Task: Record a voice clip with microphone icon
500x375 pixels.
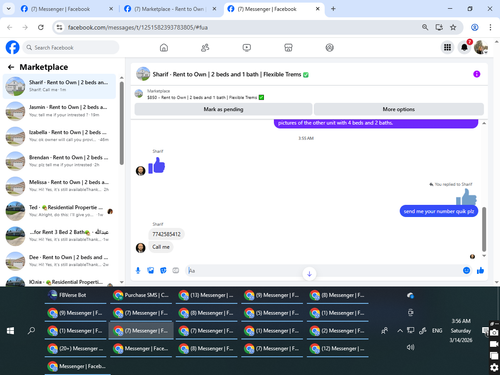Action: [x=138, y=270]
